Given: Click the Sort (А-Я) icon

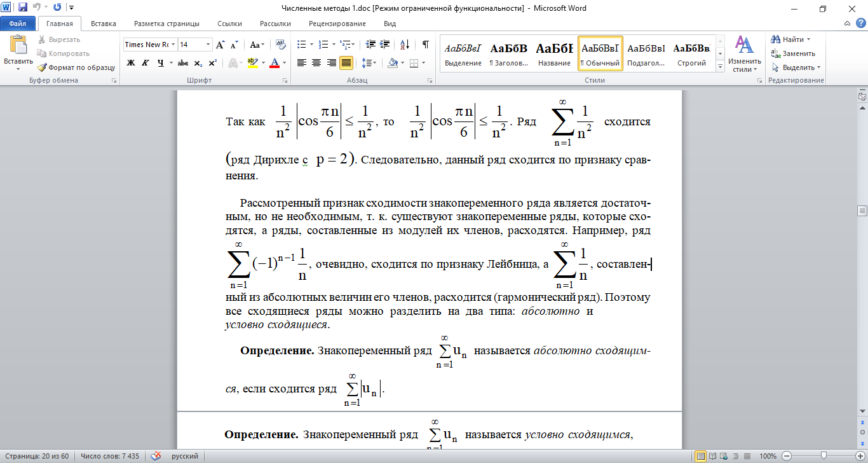Looking at the screenshot, I should coord(405,45).
